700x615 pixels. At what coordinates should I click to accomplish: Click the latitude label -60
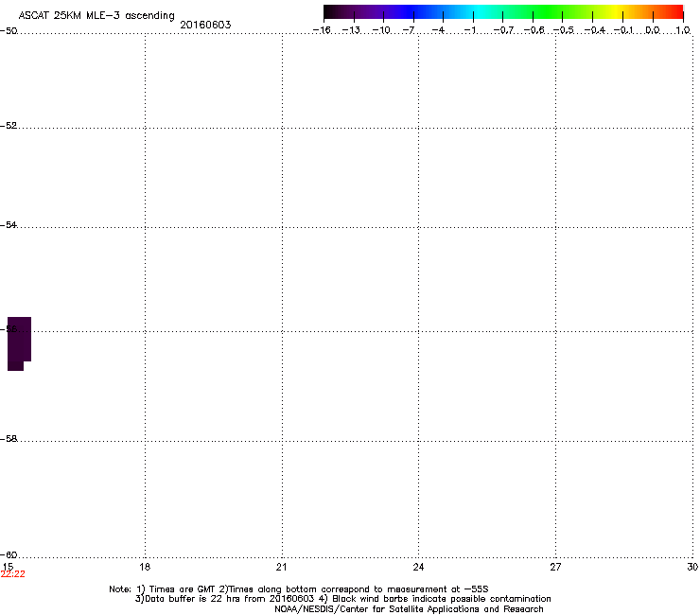click(9, 555)
